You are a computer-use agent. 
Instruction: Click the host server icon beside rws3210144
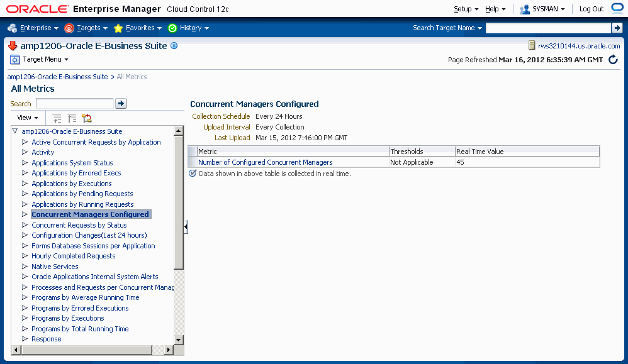point(532,46)
